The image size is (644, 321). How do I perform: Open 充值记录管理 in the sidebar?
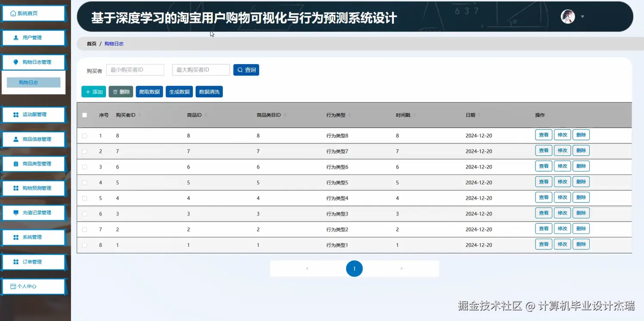33,213
